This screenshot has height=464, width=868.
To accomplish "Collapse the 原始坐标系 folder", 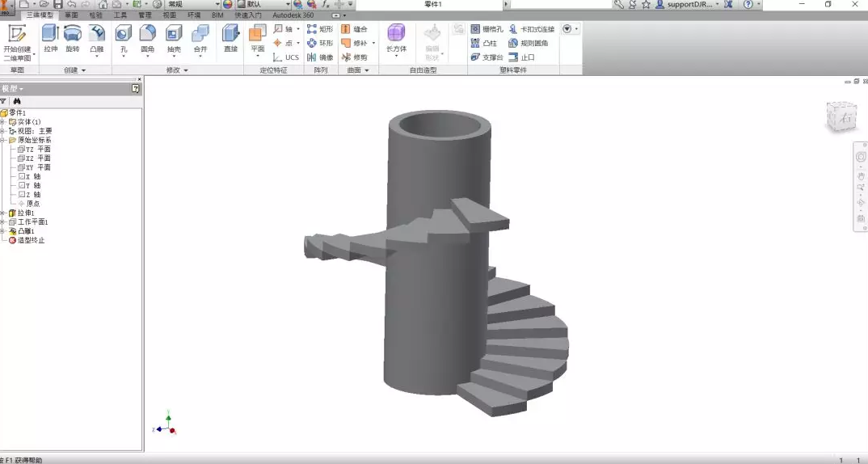I will click(2, 140).
